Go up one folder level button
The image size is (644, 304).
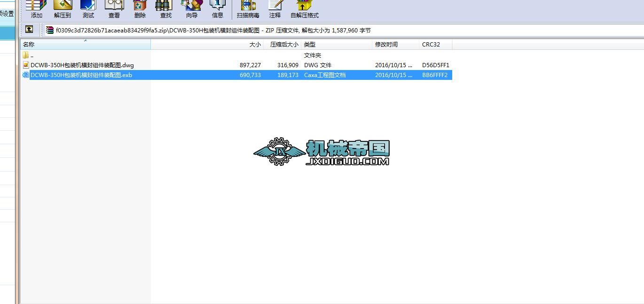click(29, 30)
